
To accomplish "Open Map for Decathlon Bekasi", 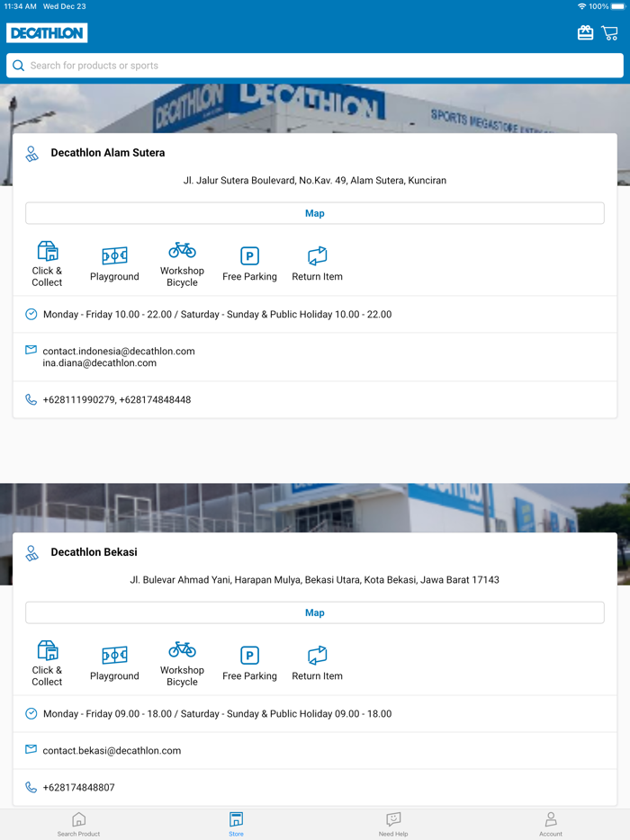I will pyautogui.click(x=315, y=612).
